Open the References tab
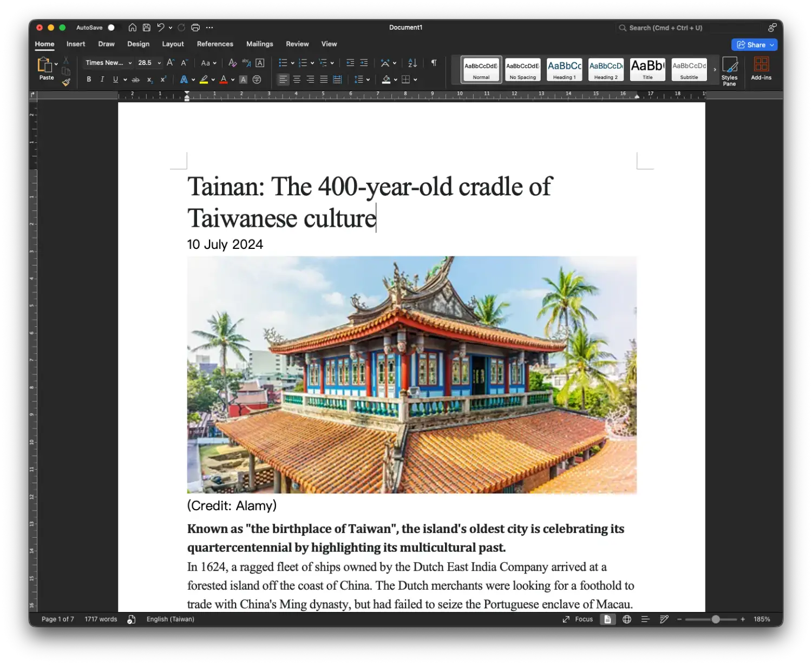Screen dimensions: 812x665 point(215,44)
